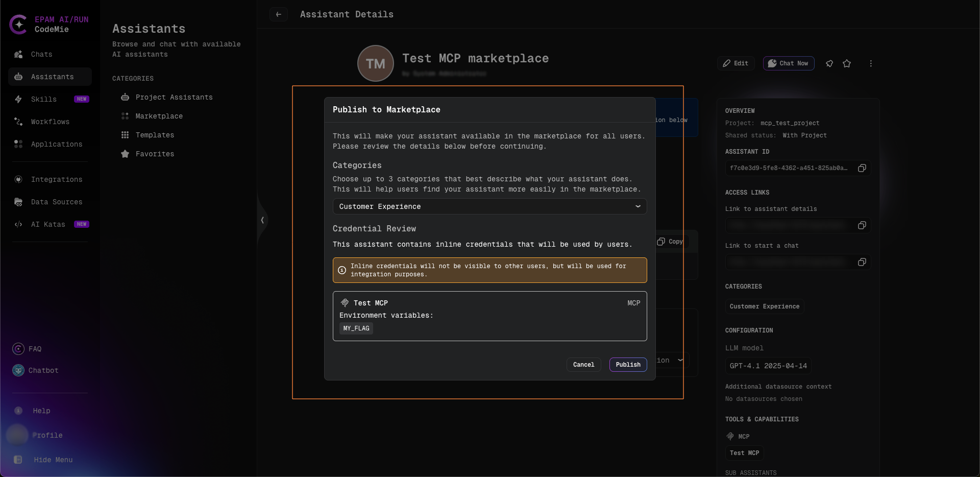Image resolution: width=980 pixels, height=477 pixels.
Task: Open Integrations page
Action: pos(50,179)
